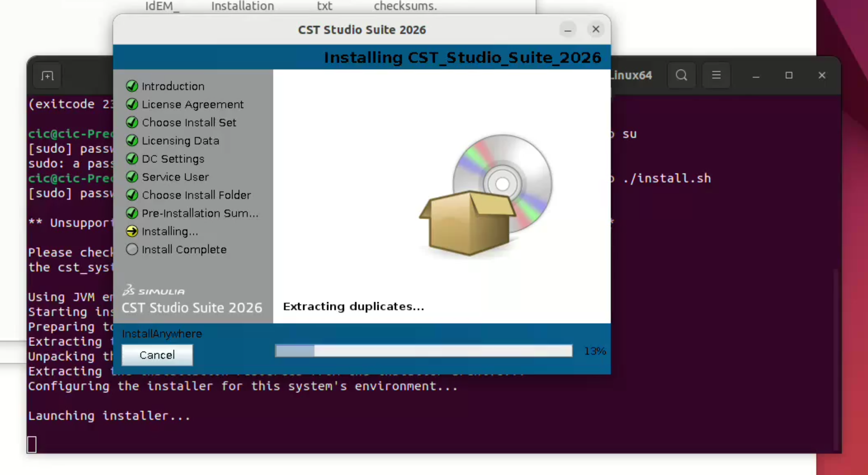Open the terminal search icon

click(681, 75)
